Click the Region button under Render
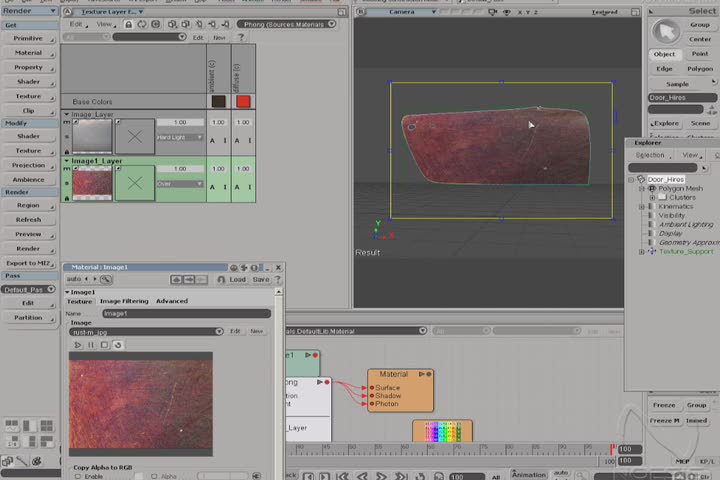 pos(29,205)
